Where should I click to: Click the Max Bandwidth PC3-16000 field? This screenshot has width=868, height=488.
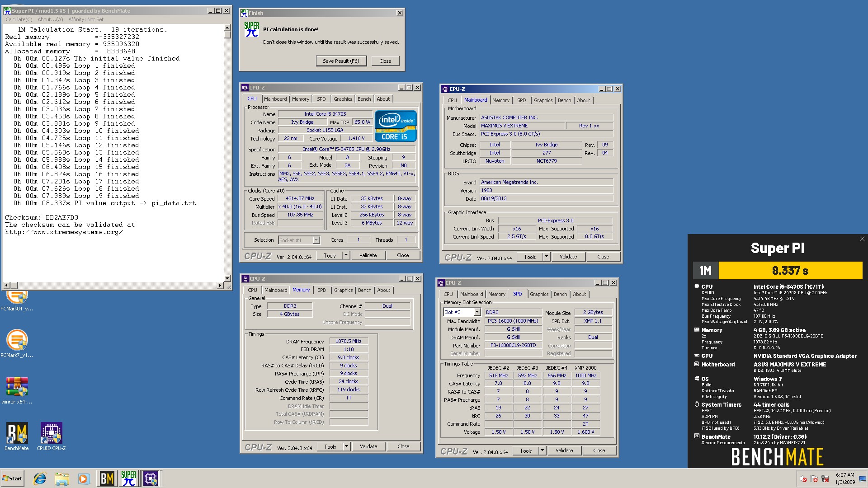(513, 321)
